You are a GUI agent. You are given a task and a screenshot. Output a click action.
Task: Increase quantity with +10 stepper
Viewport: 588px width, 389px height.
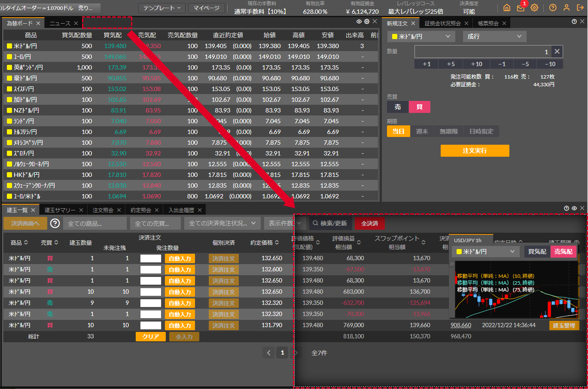[x=476, y=64]
